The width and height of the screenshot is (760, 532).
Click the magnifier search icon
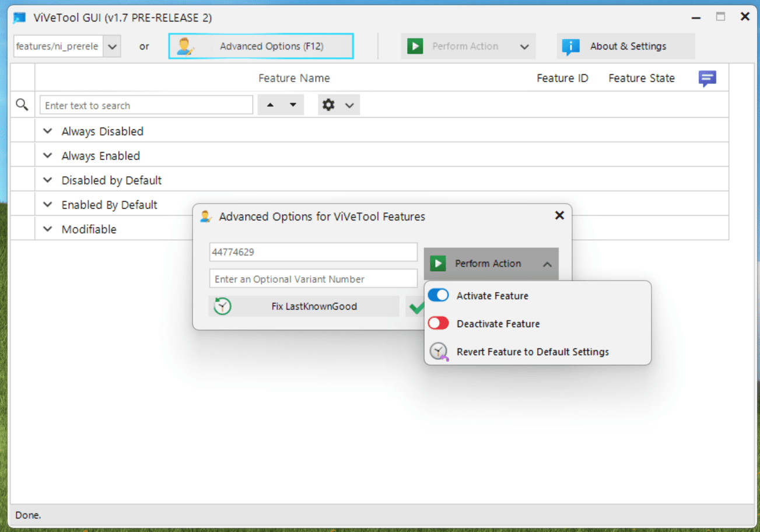22,105
